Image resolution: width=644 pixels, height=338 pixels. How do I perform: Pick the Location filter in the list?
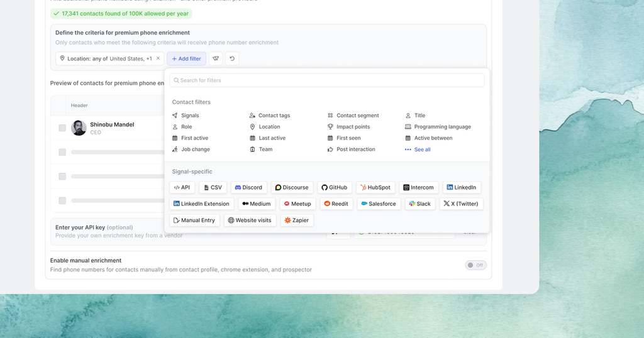(265, 127)
